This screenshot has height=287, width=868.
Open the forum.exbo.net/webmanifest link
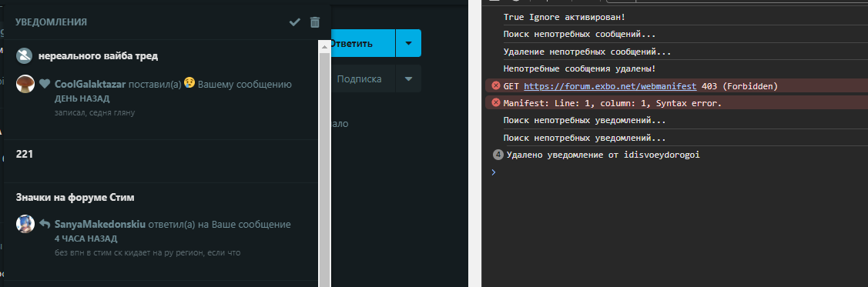tap(610, 85)
